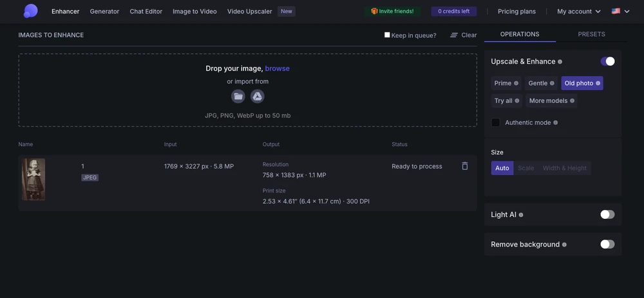Show info icon on More models

tap(572, 100)
